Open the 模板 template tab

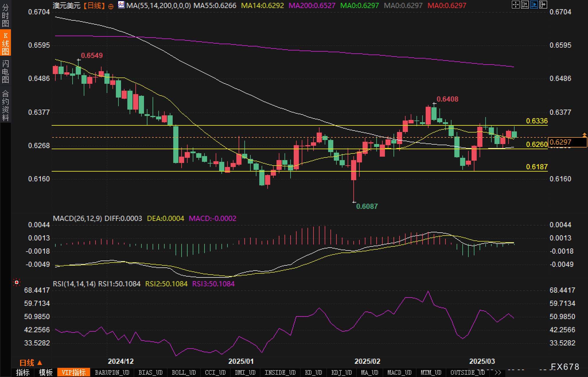[46, 372]
